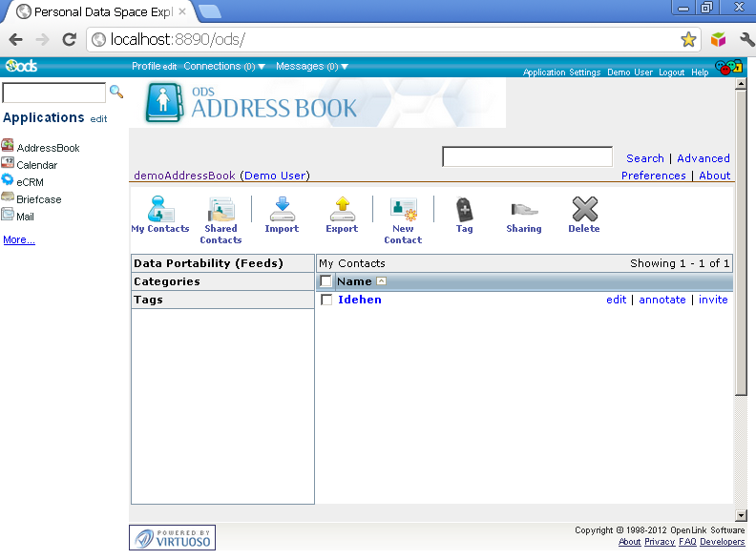Click the address book search input field
This screenshot has height=560, width=756.
pos(527,157)
